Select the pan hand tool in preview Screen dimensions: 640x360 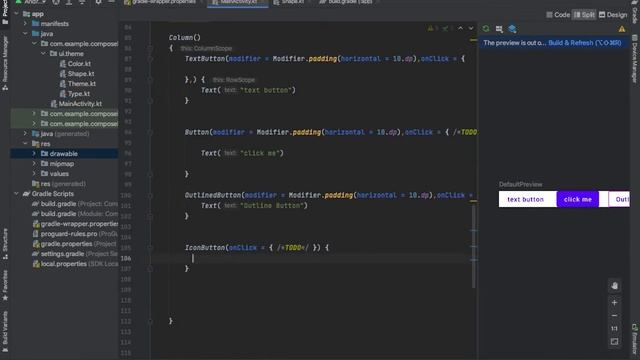point(615,286)
